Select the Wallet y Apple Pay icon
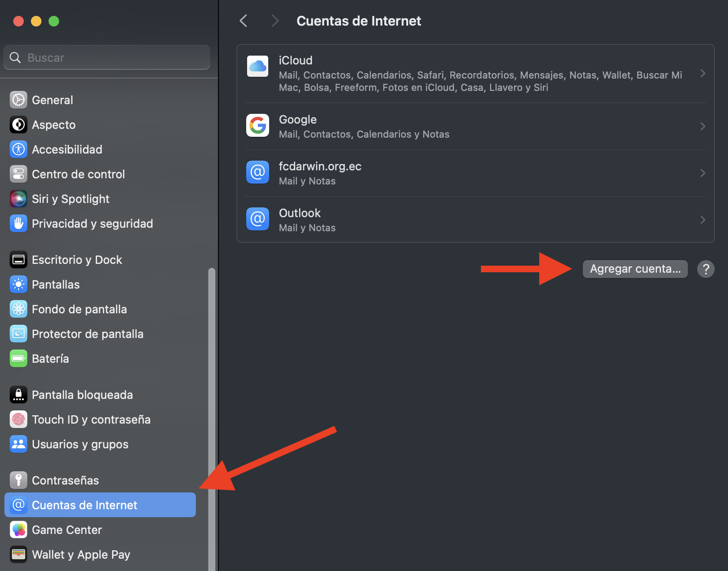Viewport: 728px width, 571px height. pyautogui.click(x=19, y=555)
